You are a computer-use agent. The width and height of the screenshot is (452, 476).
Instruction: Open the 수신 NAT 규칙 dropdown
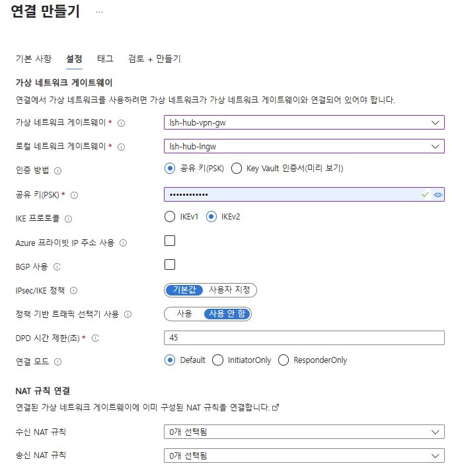click(x=304, y=432)
